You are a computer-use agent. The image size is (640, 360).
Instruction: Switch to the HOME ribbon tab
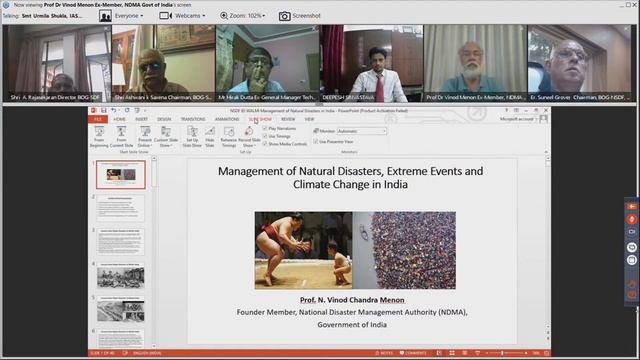(x=120, y=119)
